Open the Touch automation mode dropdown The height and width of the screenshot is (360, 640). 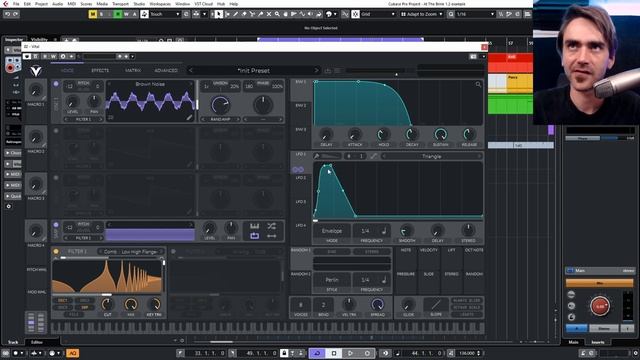pyautogui.click(x=165, y=14)
